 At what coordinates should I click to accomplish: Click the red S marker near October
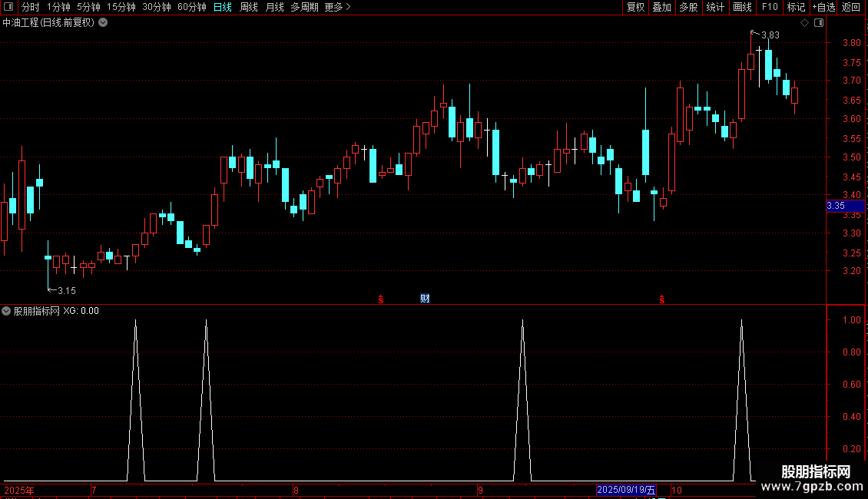pyautogui.click(x=662, y=299)
